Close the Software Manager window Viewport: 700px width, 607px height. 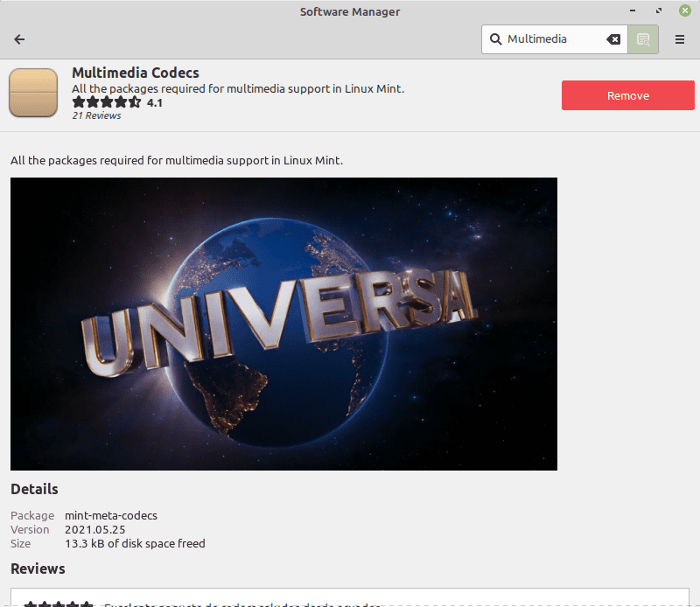click(x=685, y=10)
